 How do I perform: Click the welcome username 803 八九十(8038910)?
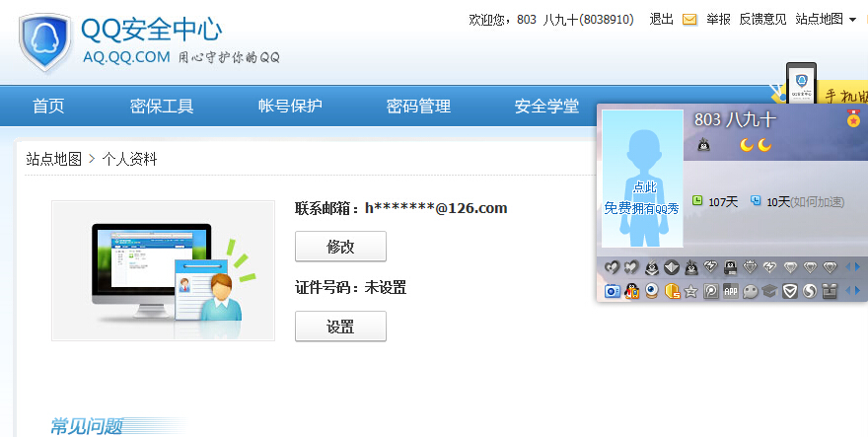(x=575, y=20)
